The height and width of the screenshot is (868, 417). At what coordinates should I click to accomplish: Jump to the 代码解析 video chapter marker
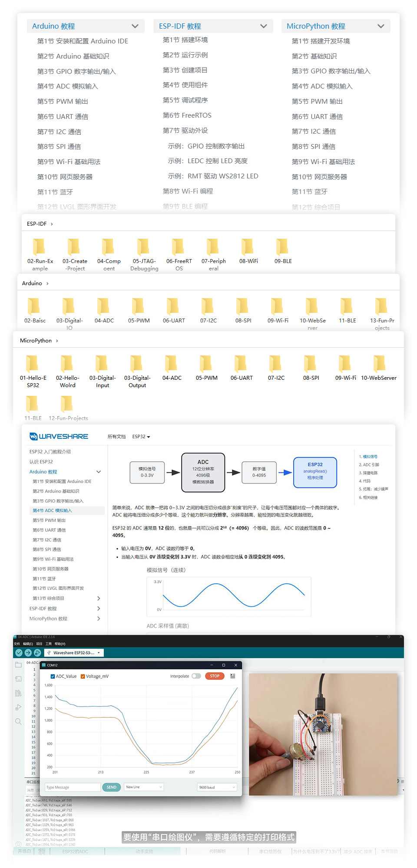pos(218,851)
